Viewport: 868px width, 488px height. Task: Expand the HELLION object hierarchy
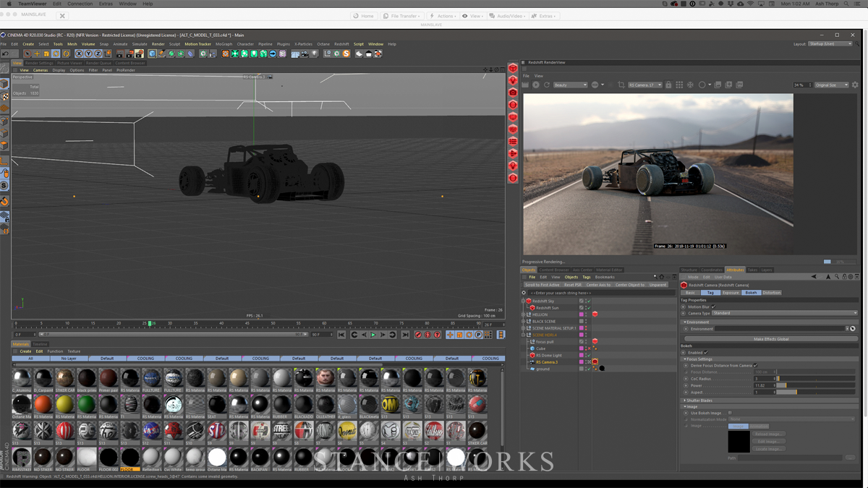(x=524, y=314)
